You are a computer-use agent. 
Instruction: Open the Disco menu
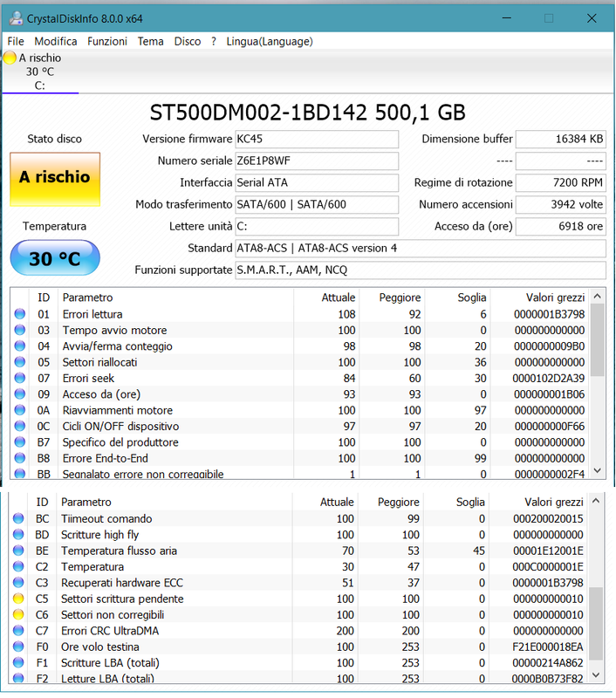(x=188, y=41)
